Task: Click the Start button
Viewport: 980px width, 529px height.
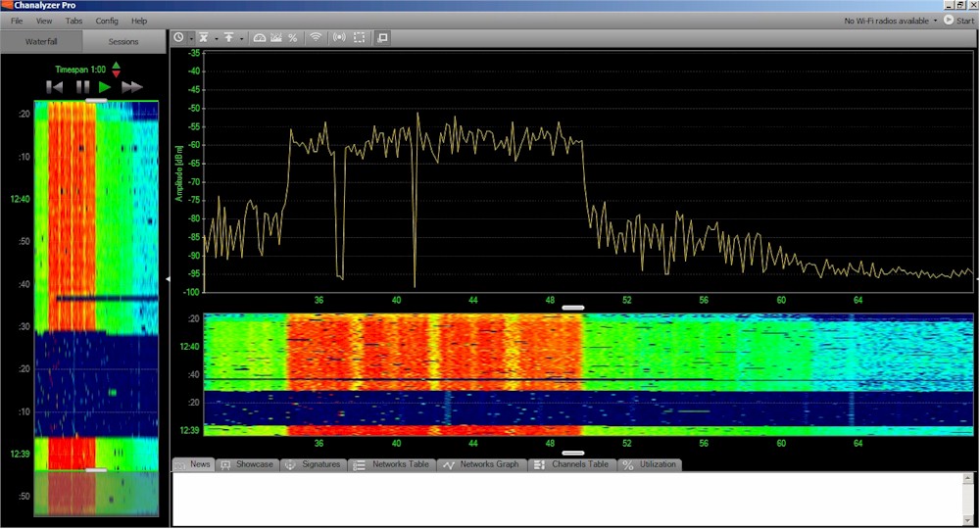Action: click(x=958, y=21)
